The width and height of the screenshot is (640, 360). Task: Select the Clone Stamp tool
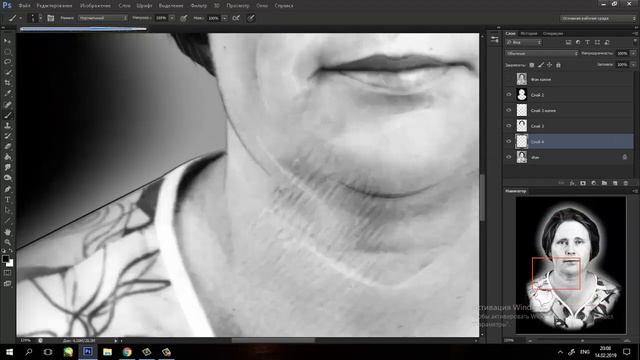point(7,126)
